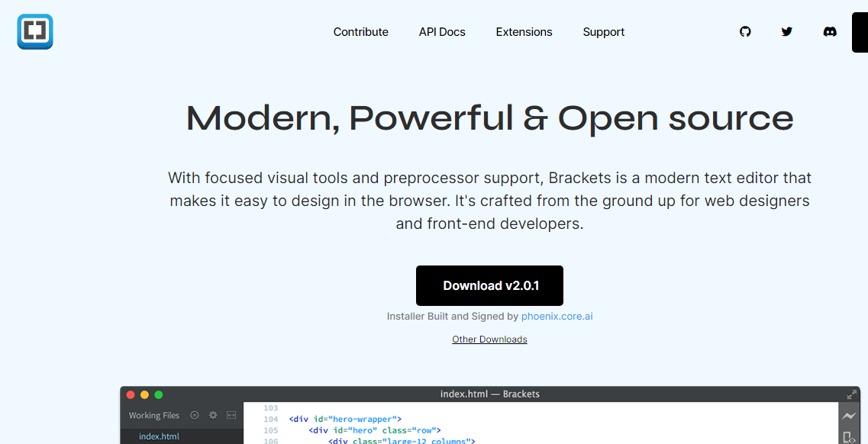Screen dimensions: 868x444
Task: Click the split view icon beside Working Files
Action: (x=231, y=415)
